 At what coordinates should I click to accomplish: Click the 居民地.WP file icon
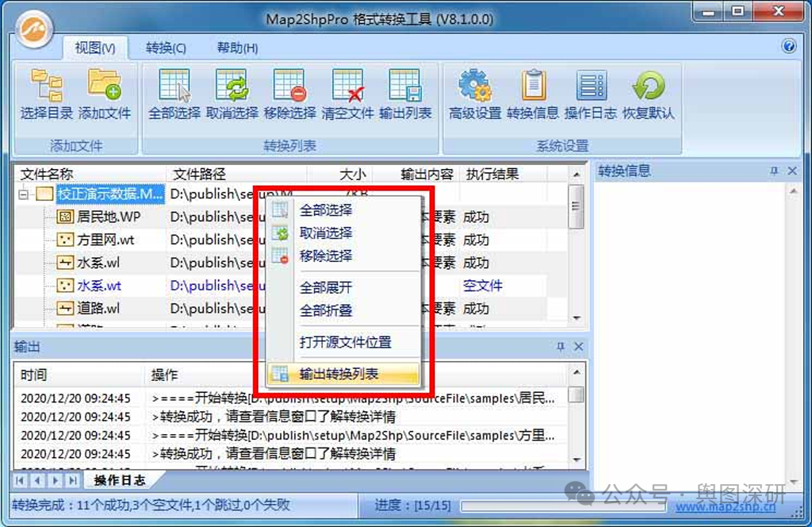point(65,217)
